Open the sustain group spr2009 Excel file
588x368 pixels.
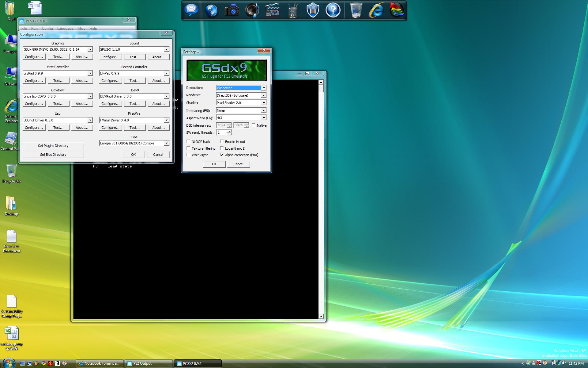pos(11,338)
